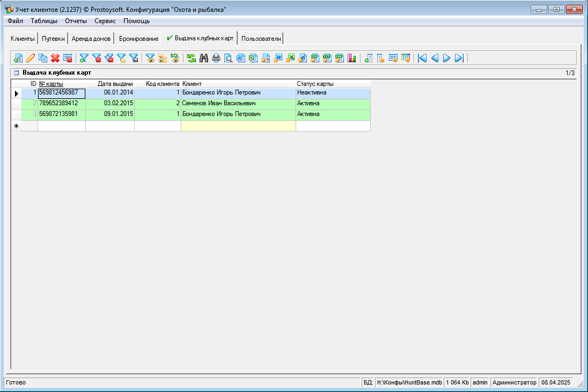This screenshot has height=392, width=588.
Task: Click the add new record icon
Action: 18,58
